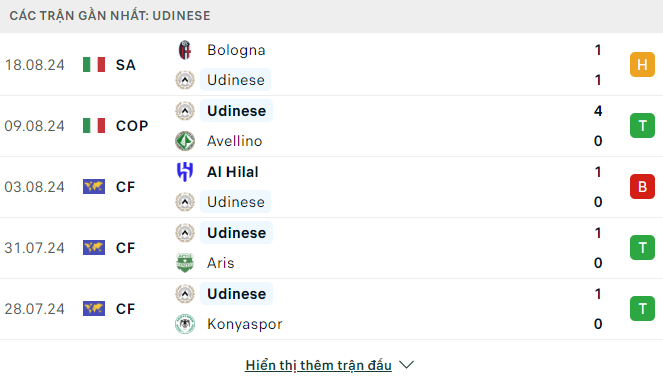Expand the chevron next to Hiển thị thêm trận đấu

pos(406,365)
